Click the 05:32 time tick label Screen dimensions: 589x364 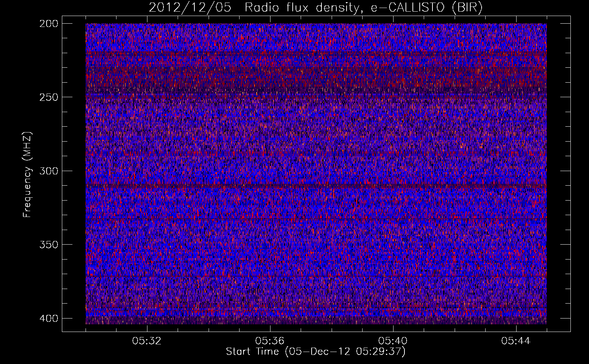click(x=147, y=341)
